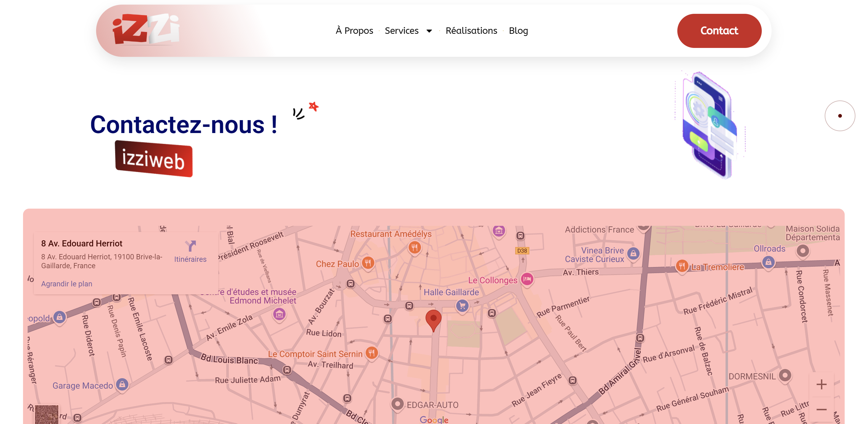Screen dimensions: 868x424
Task: Switch to satellite view thumbnail
Action: (46, 414)
